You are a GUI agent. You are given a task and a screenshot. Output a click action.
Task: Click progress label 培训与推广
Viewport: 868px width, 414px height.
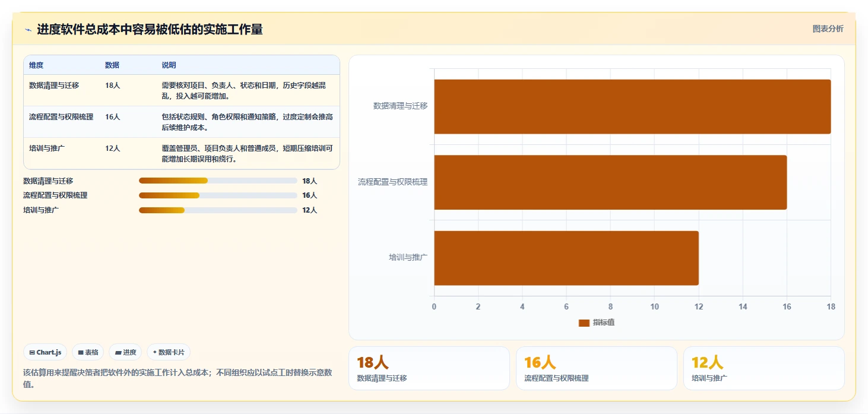click(x=41, y=210)
